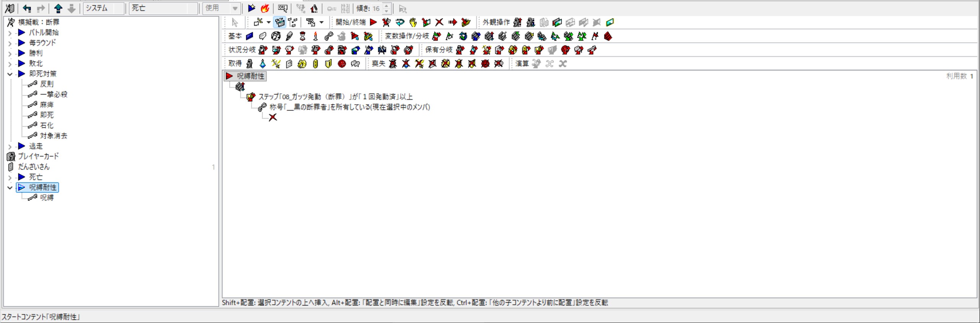Click the red X end content icon
Viewport: 980px width, 323px height.
pyautogui.click(x=439, y=23)
